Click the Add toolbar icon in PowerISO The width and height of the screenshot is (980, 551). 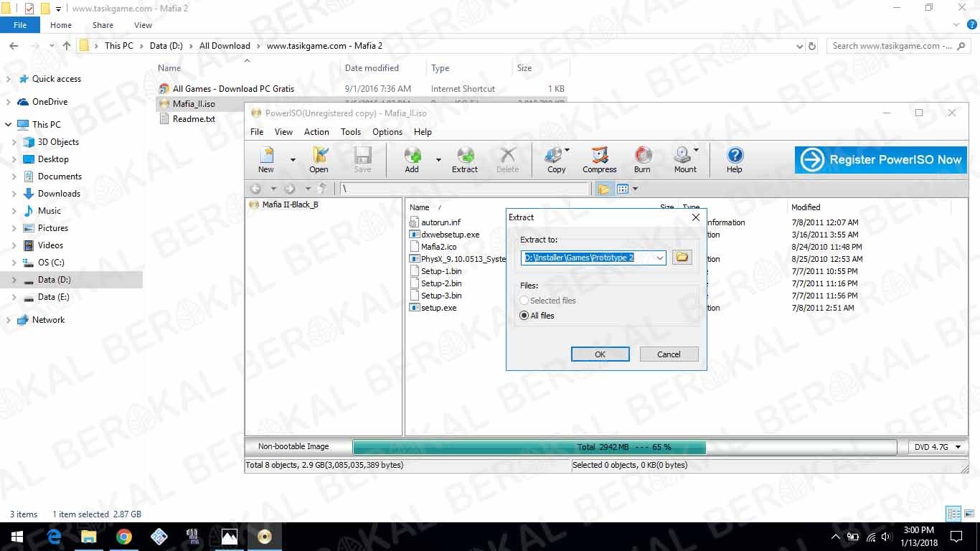click(412, 159)
